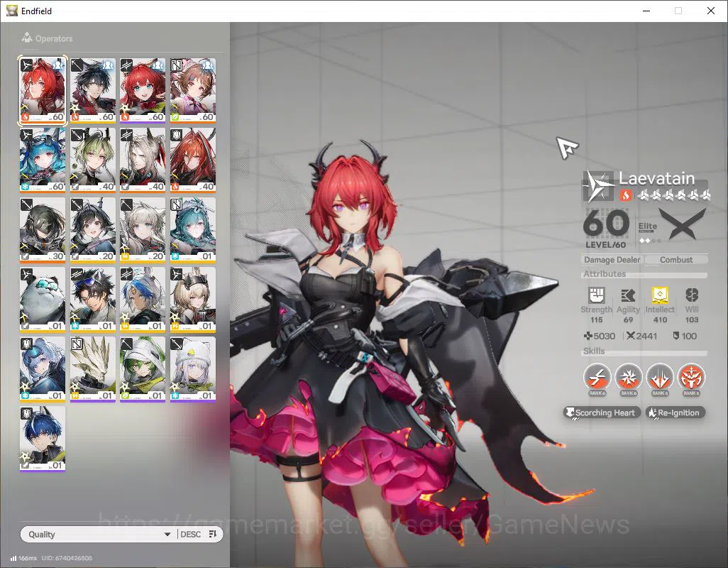
Task: Minimize the Endfield window
Action: [646, 11]
